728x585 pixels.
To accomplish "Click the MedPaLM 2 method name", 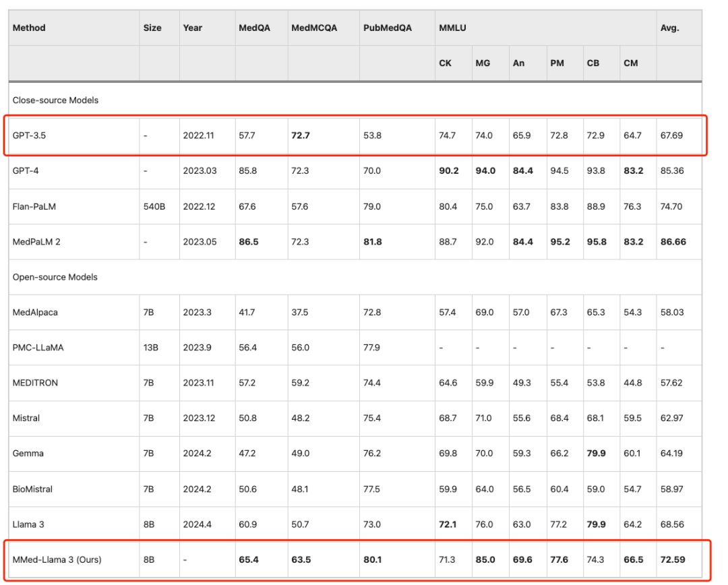I will [36, 242].
